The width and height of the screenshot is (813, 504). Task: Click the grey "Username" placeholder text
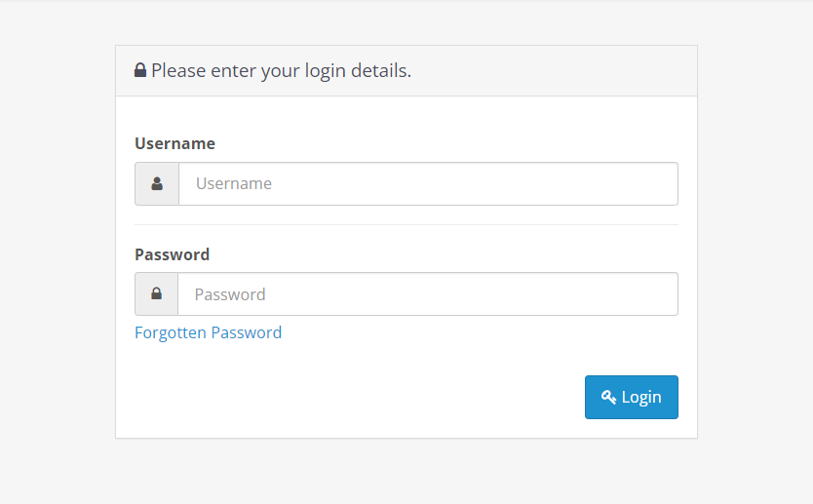(x=234, y=183)
